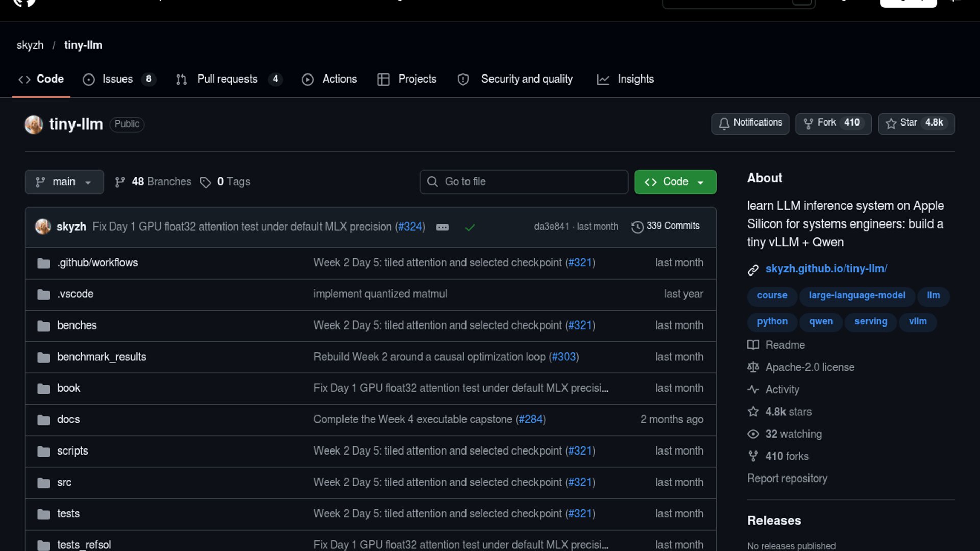The width and height of the screenshot is (980, 551).
Task: Select the vllm topic tag
Action: 918,322
